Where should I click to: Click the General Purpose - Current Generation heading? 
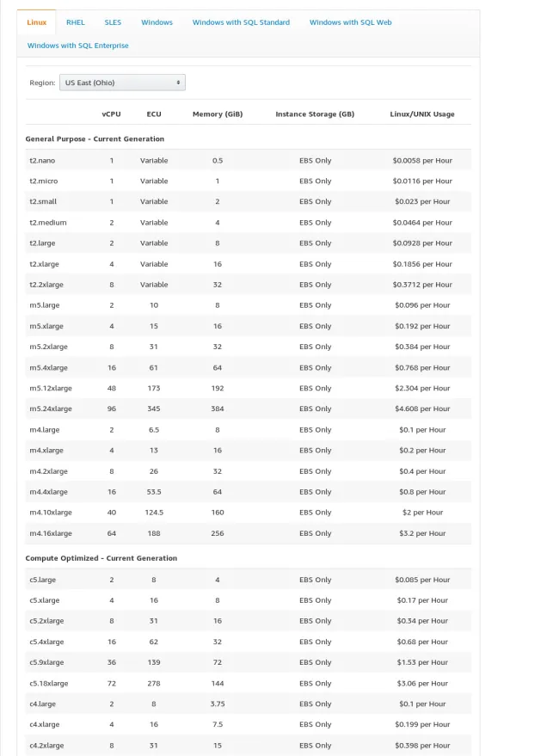pyautogui.click(x=95, y=138)
